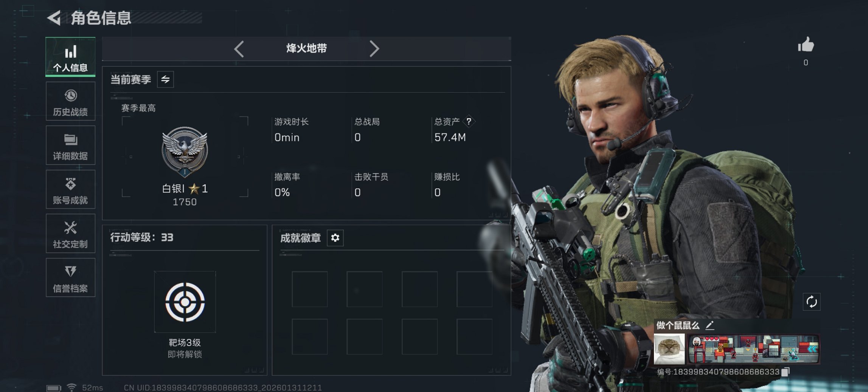Switch to next mode with right chevron
The height and width of the screenshot is (392, 868).
tap(374, 49)
